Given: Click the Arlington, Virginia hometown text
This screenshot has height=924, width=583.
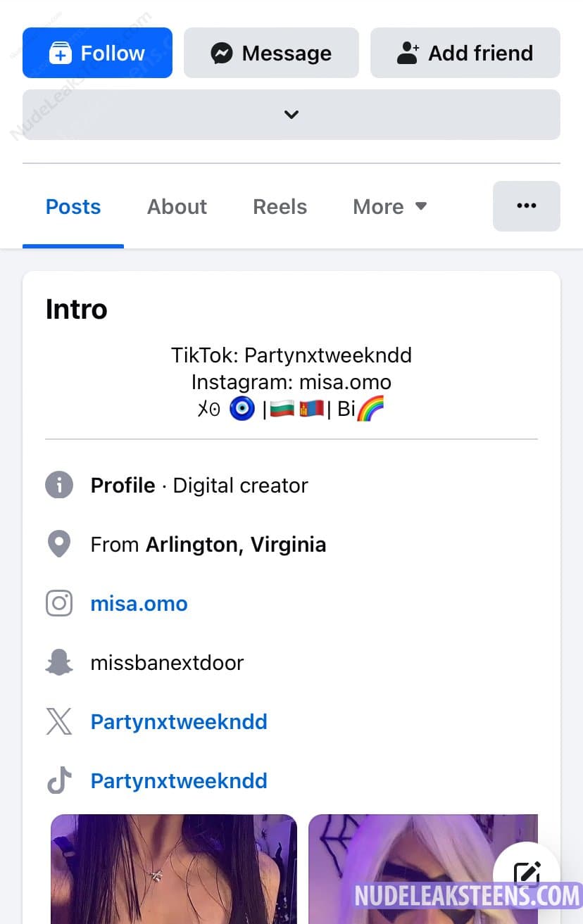Looking at the screenshot, I should pos(236,545).
